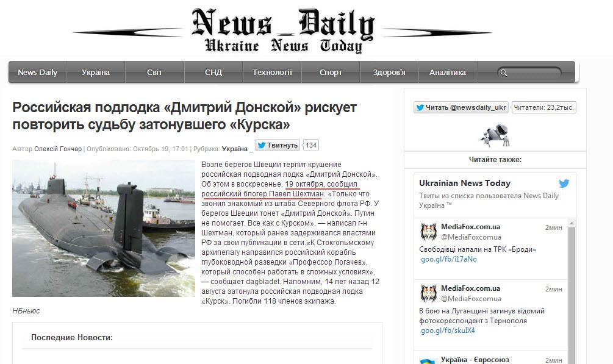The width and height of the screenshot is (613, 364).
Task: Click the Twitter widget scroll up arrow
Action: tap(572, 223)
